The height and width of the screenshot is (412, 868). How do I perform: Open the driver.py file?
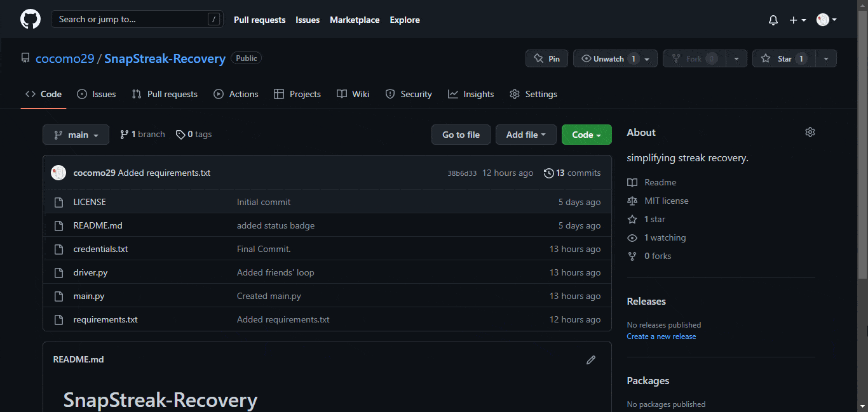[90, 272]
